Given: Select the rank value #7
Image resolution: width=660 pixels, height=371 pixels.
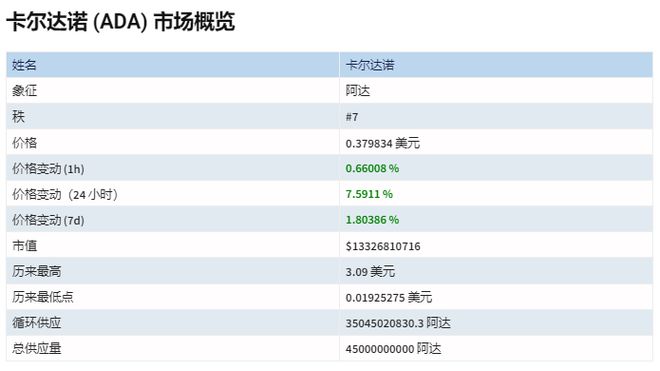Looking at the screenshot, I should [352, 117].
